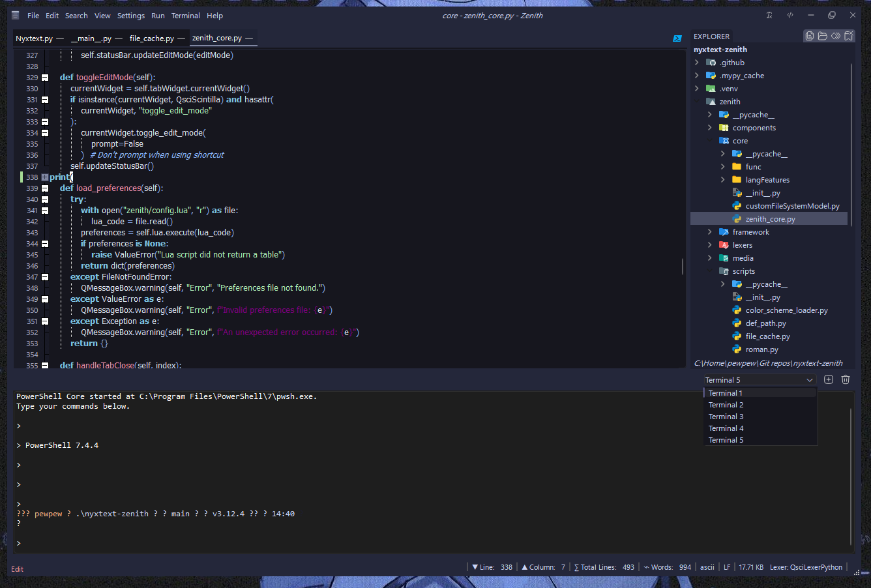Click the collapse arrows icon in Explorer header
The height and width of the screenshot is (588, 871).
835,37
